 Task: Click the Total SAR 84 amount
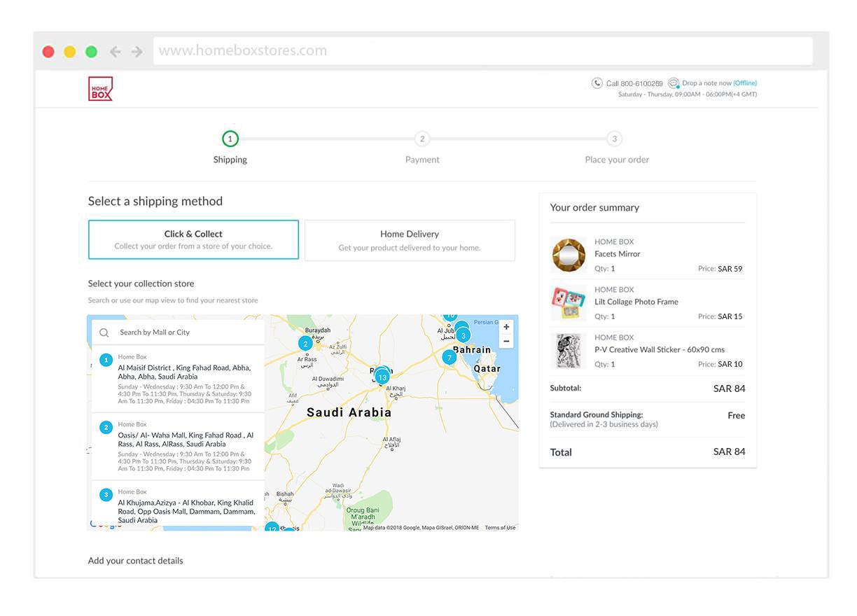(x=730, y=451)
